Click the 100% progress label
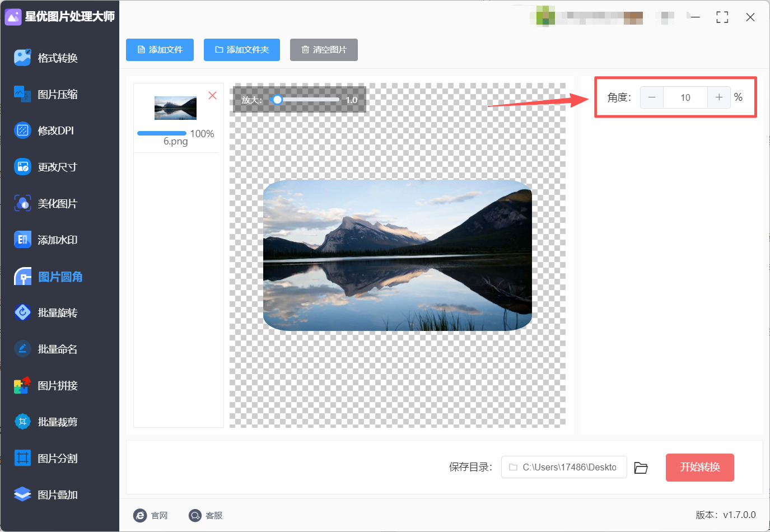Screen dimensions: 770x532 point(202,134)
